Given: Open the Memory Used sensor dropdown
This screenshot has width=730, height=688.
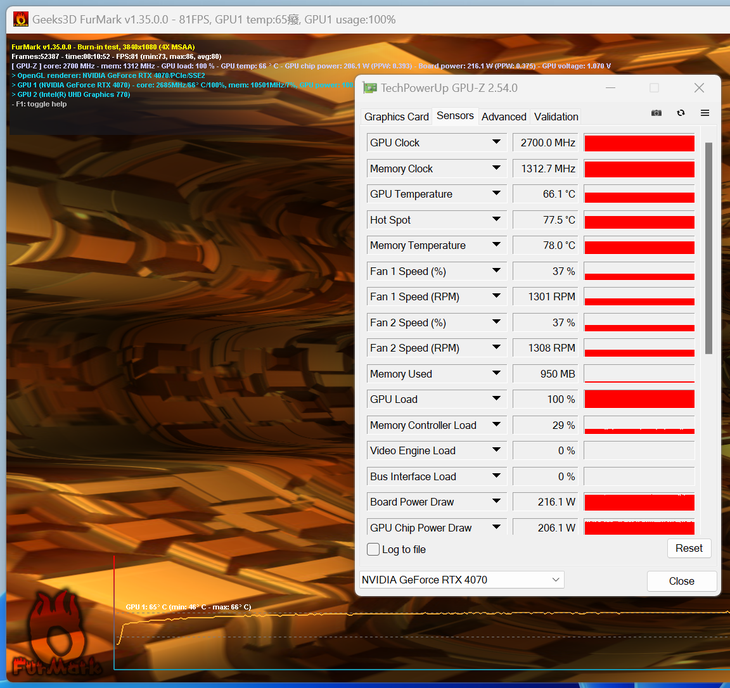Looking at the screenshot, I should (x=496, y=373).
